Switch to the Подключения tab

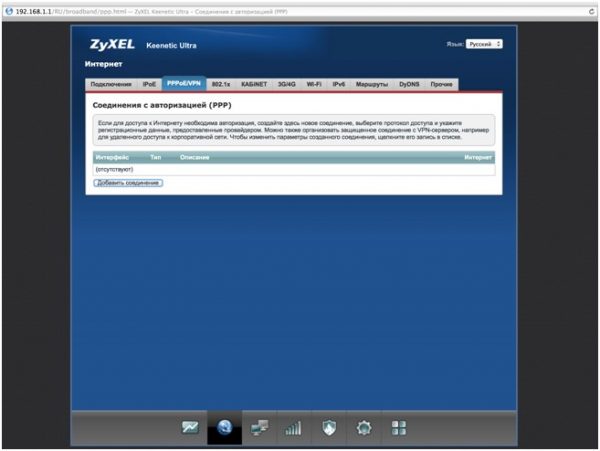pos(111,84)
